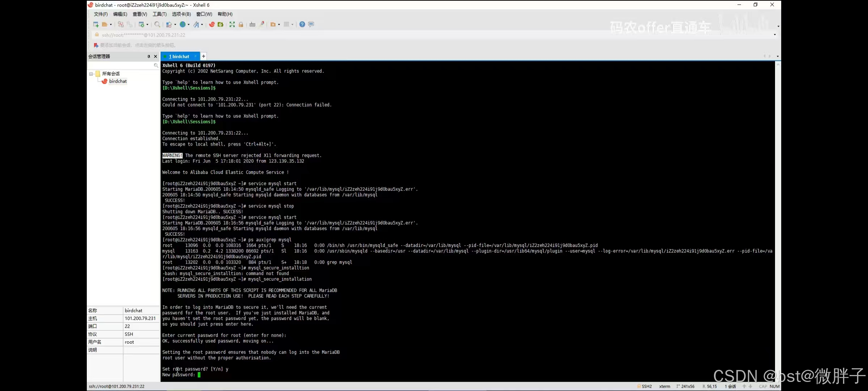Select the 1 birdchat session tab
Viewport: 868px width, 391px height.
click(x=179, y=56)
